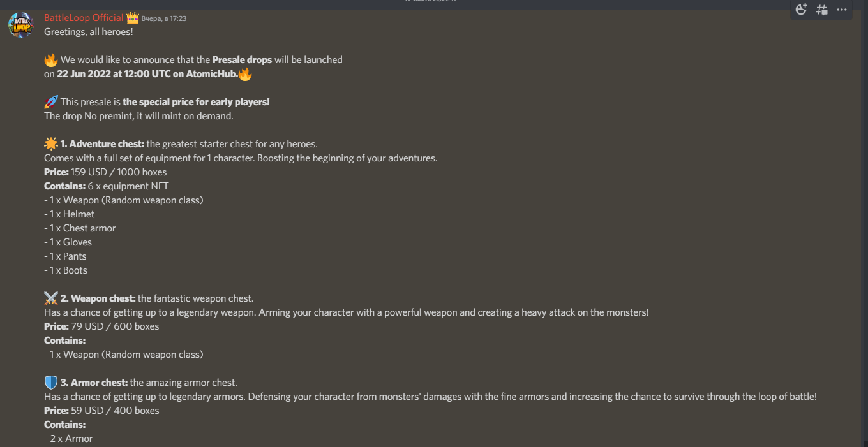Open the Add Reaction emoji picker

[802, 10]
